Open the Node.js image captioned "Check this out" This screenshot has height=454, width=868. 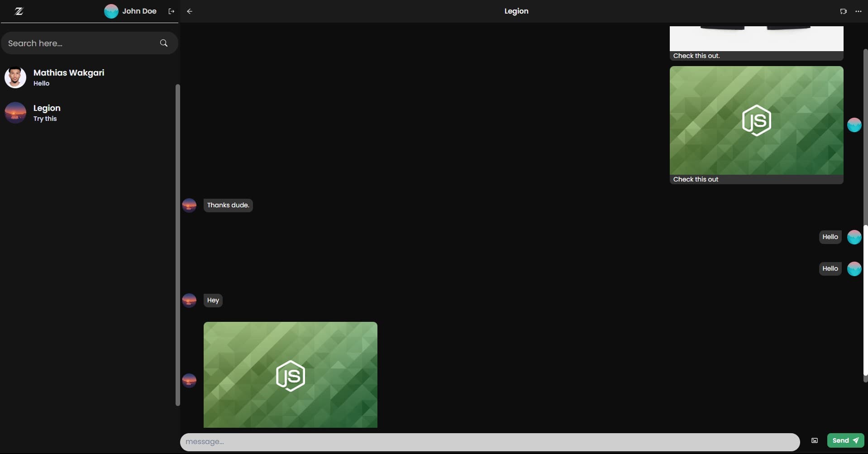756,120
